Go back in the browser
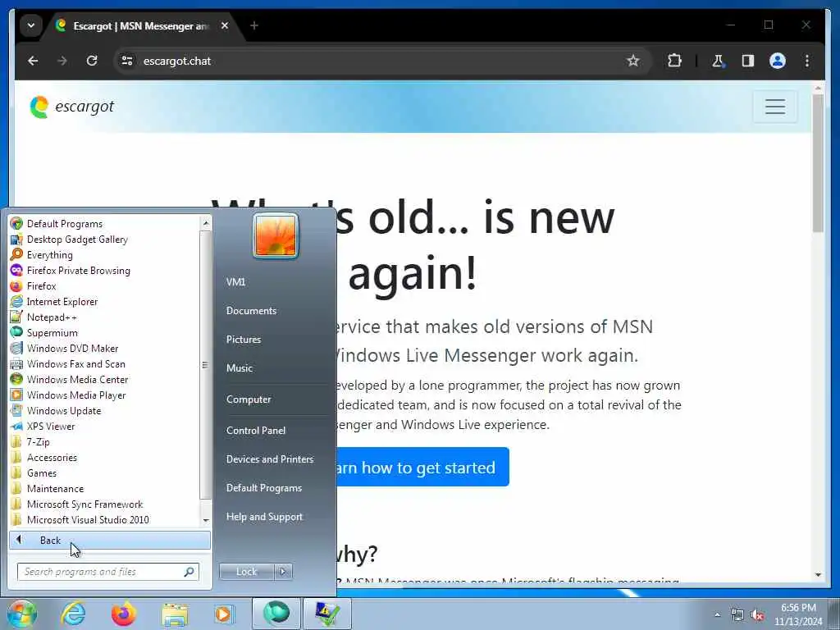 coord(33,61)
